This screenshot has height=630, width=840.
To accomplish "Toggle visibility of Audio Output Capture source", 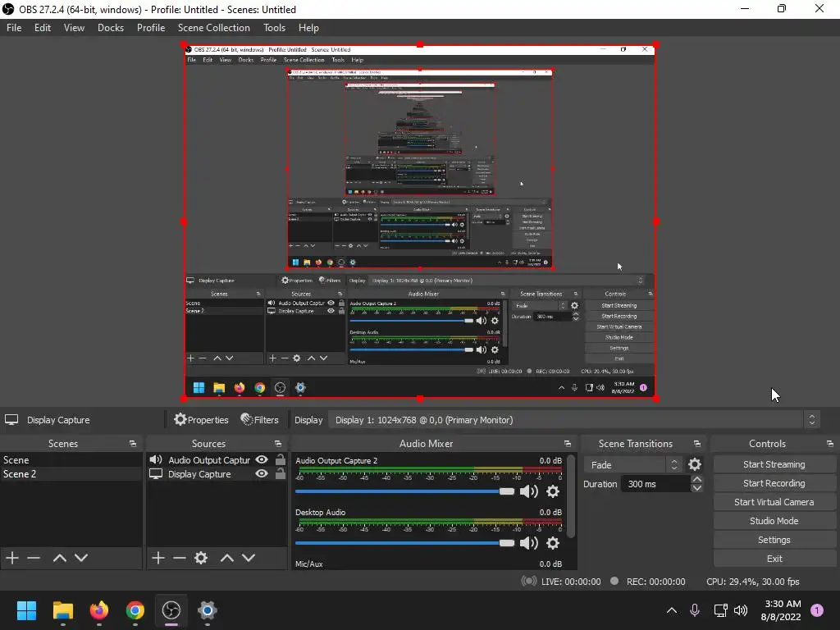I will 262,459.
